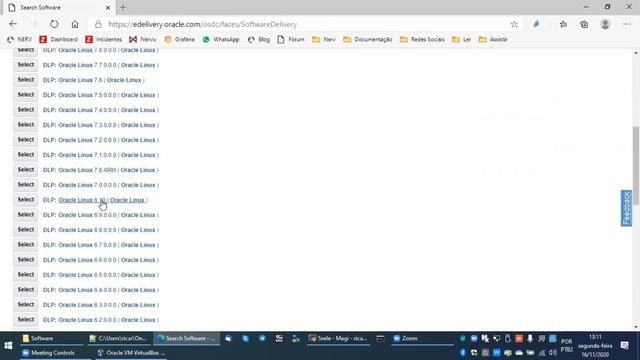Switch to the C:\Users taskbar window
The width and height of the screenshot is (640, 360).
click(x=119, y=338)
